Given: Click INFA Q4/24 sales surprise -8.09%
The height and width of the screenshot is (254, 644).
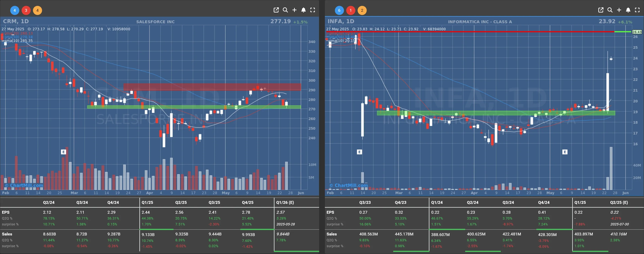Looking at the screenshot, I should click(543, 246).
